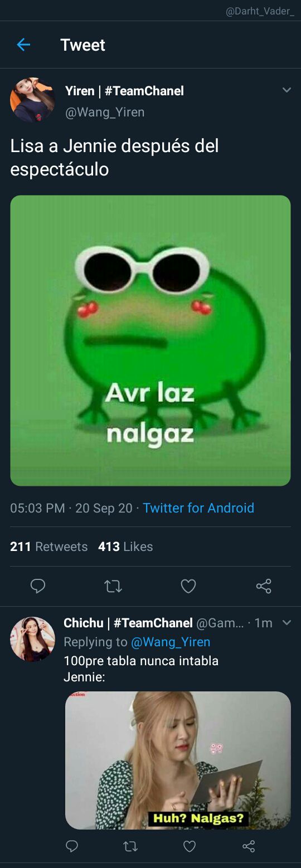Reply to Yiren's tweet via comment icon

(x=38, y=586)
